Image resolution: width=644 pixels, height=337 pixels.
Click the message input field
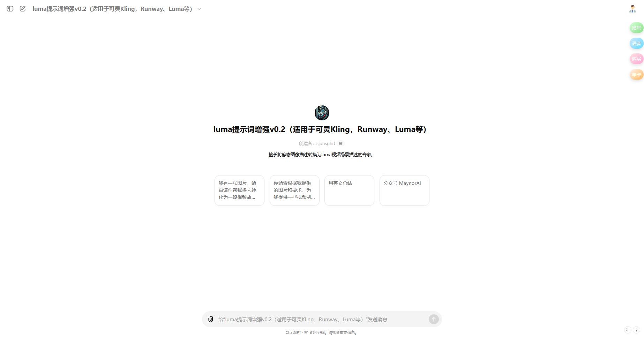(x=314, y=319)
